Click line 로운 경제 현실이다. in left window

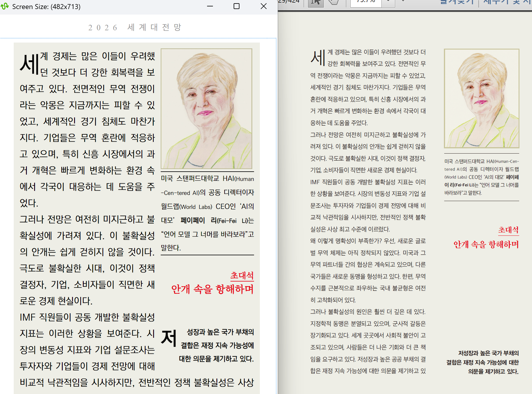pyautogui.click(x=56, y=301)
